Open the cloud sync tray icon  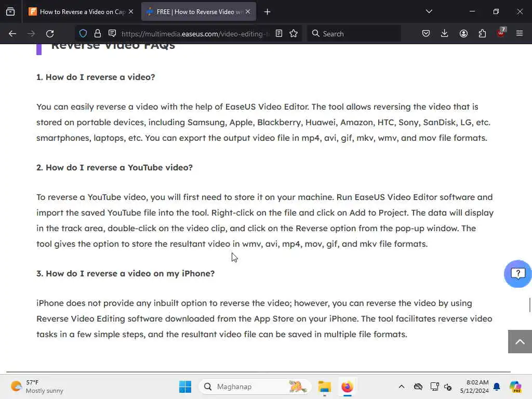point(418,387)
